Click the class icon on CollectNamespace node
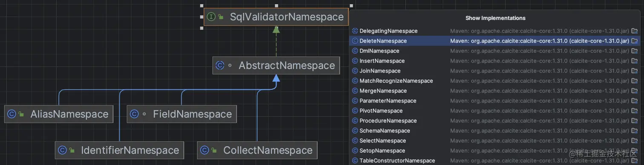 click(x=204, y=150)
